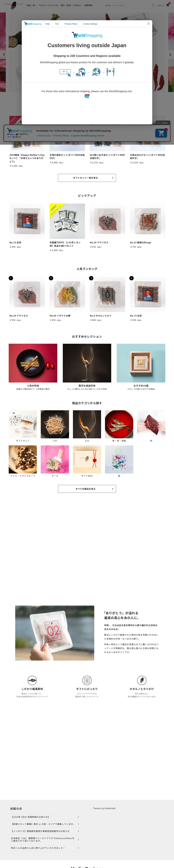Go to previous carousel slide
The height and width of the screenshot is (868, 174).
click(4, 54)
